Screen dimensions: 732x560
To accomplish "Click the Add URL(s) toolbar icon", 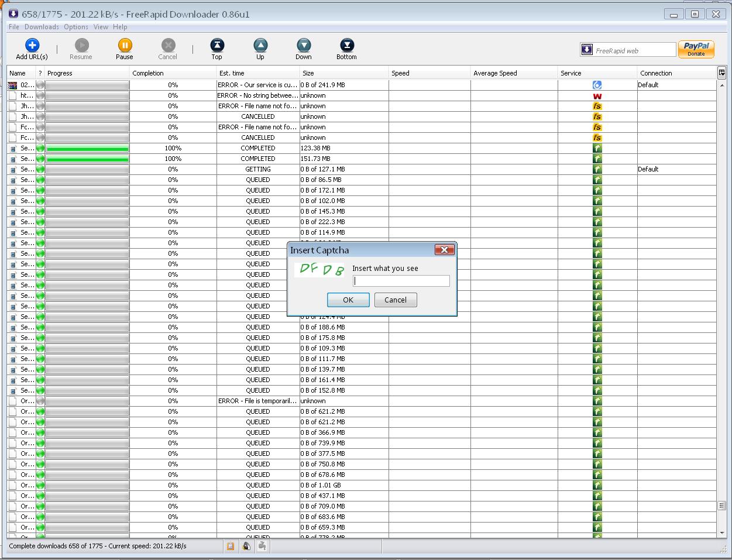I will click(32, 46).
